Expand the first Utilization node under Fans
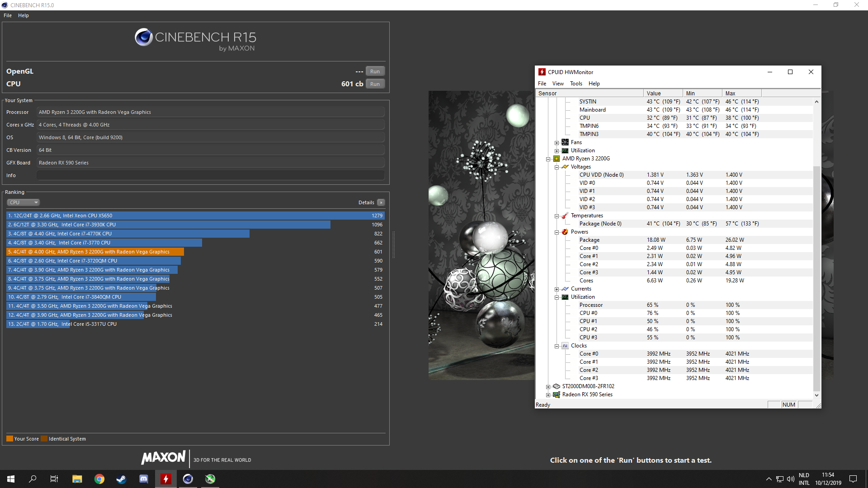This screenshot has height=488, width=868. tap(557, 151)
